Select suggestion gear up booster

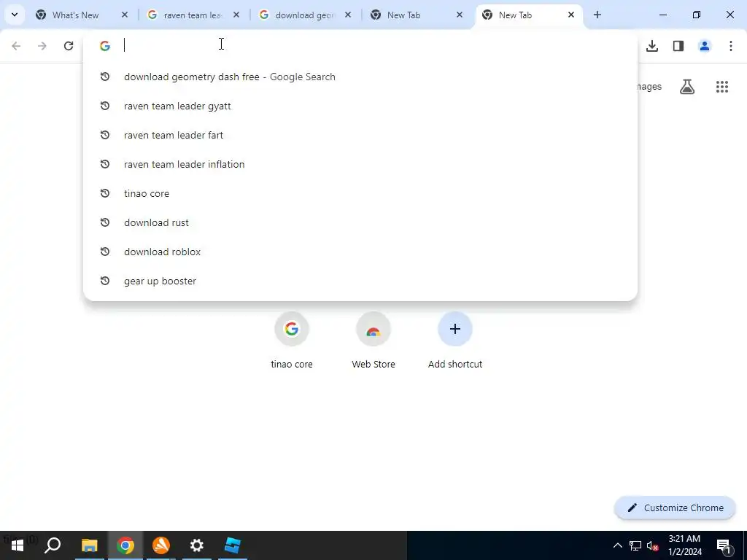(x=360, y=281)
